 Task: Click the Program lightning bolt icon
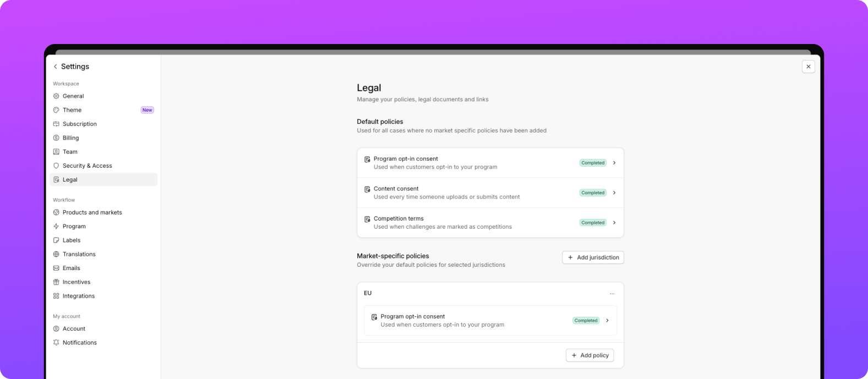point(56,226)
